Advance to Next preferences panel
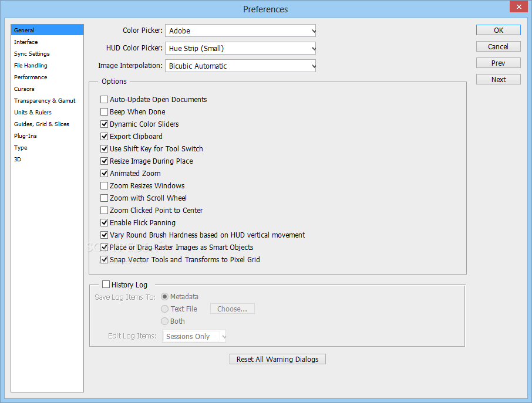 click(499, 79)
